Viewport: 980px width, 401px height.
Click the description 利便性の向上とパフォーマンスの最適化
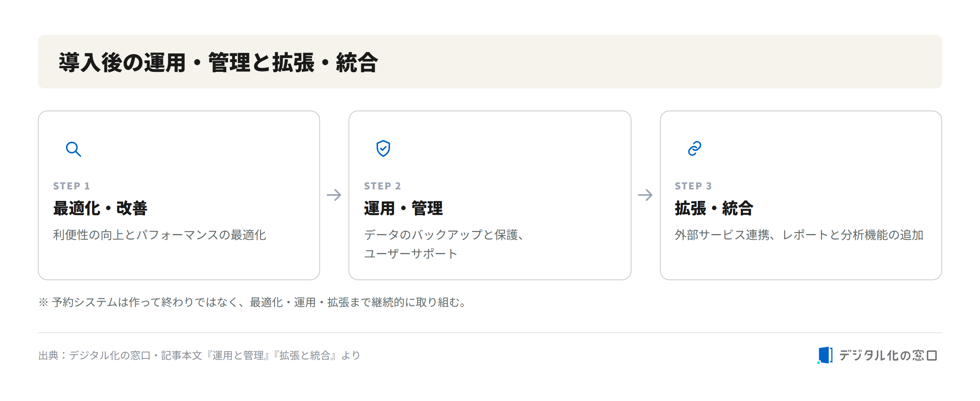click(160, 235)
